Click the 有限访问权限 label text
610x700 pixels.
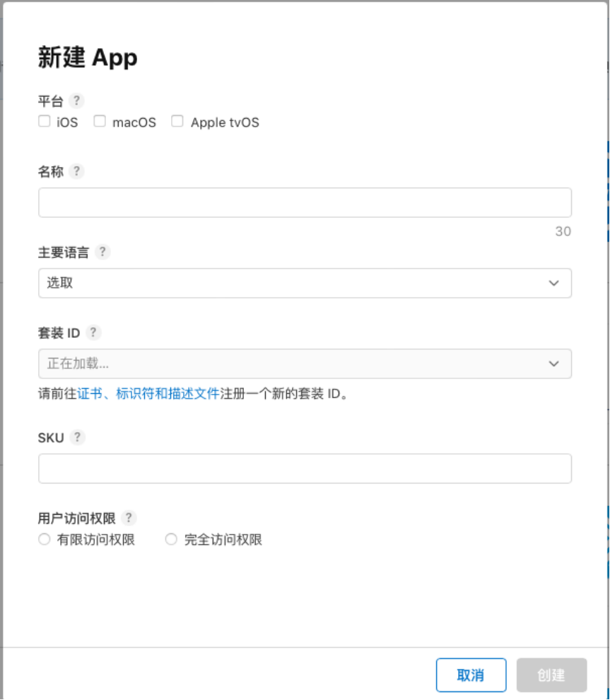pos(96,539)
